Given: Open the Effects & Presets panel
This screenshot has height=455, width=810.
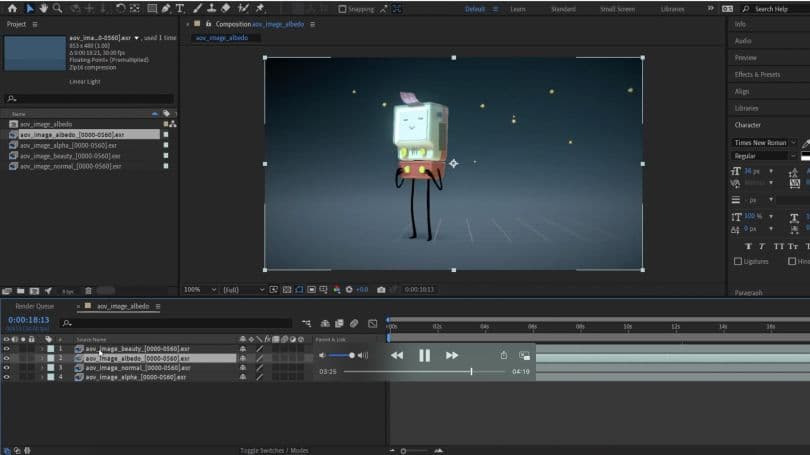Looking at the screenshot, I should point(757,74).
